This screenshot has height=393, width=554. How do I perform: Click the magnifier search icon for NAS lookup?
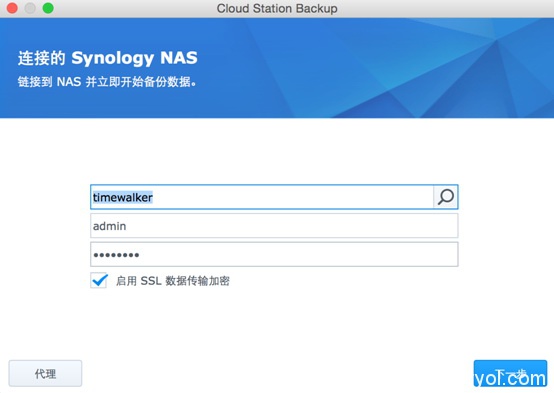click(446, 197)
